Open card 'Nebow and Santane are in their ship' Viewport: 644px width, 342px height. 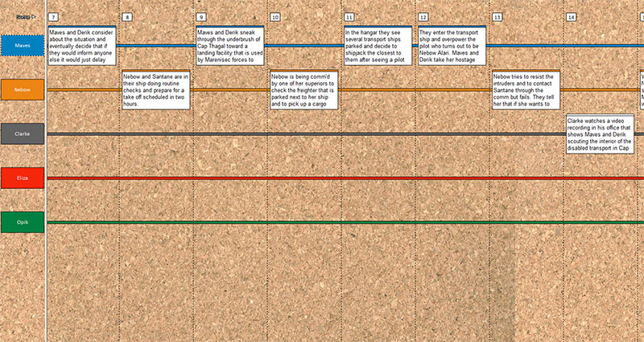click(156, 89)
